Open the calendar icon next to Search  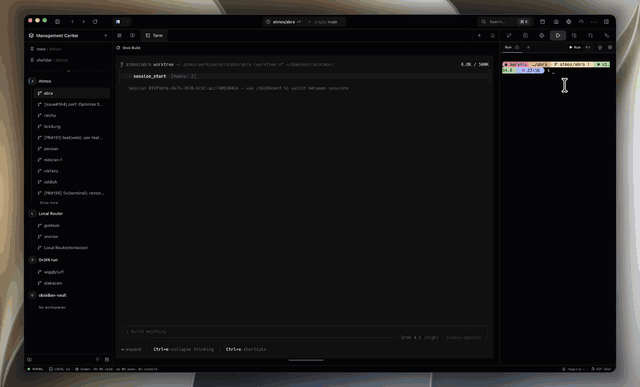pyautogui.click(x=542, y=22)
